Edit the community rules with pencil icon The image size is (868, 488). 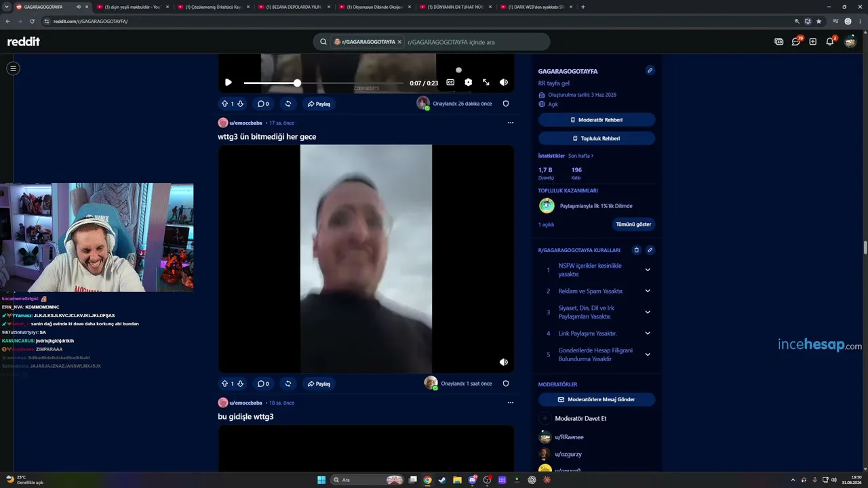click(650, 250)
